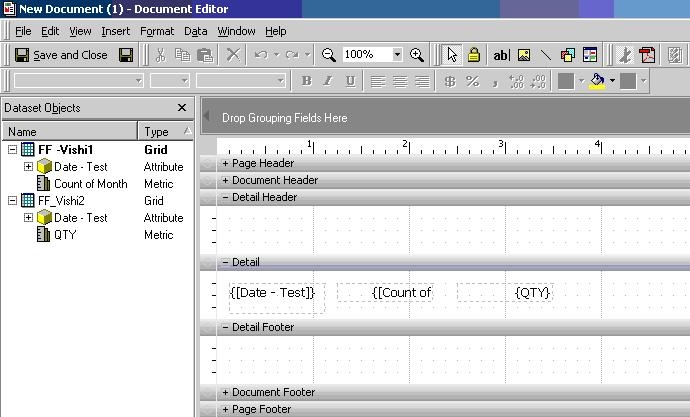Open the 100% zoom level dropdown
This screenshot has width=690, height=417.
point(397,55)
